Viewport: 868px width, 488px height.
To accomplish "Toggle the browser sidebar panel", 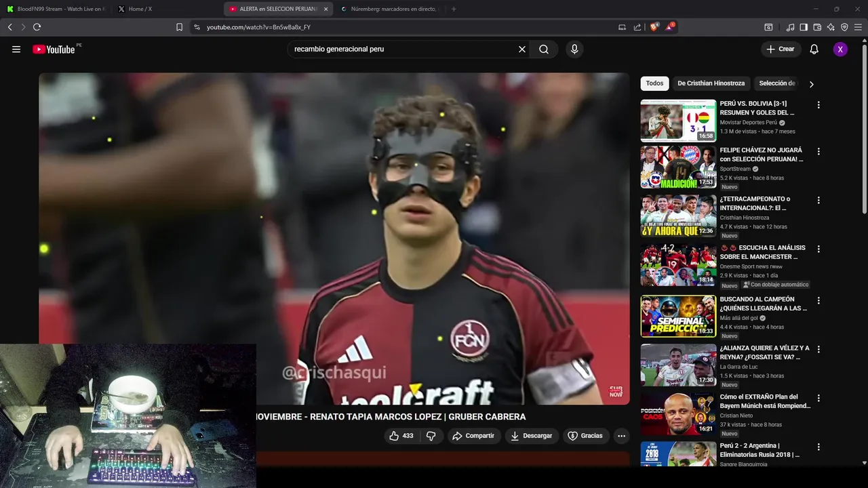I will click(804, 27).
